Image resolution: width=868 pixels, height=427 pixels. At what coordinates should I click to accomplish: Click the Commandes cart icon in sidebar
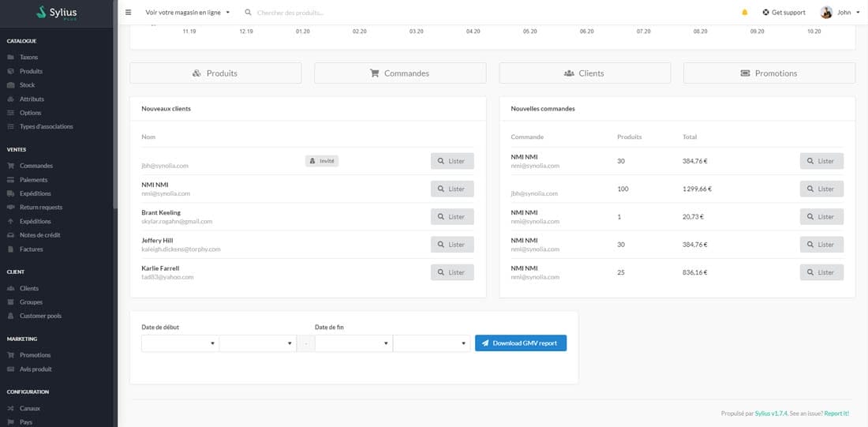pos(10,166)
